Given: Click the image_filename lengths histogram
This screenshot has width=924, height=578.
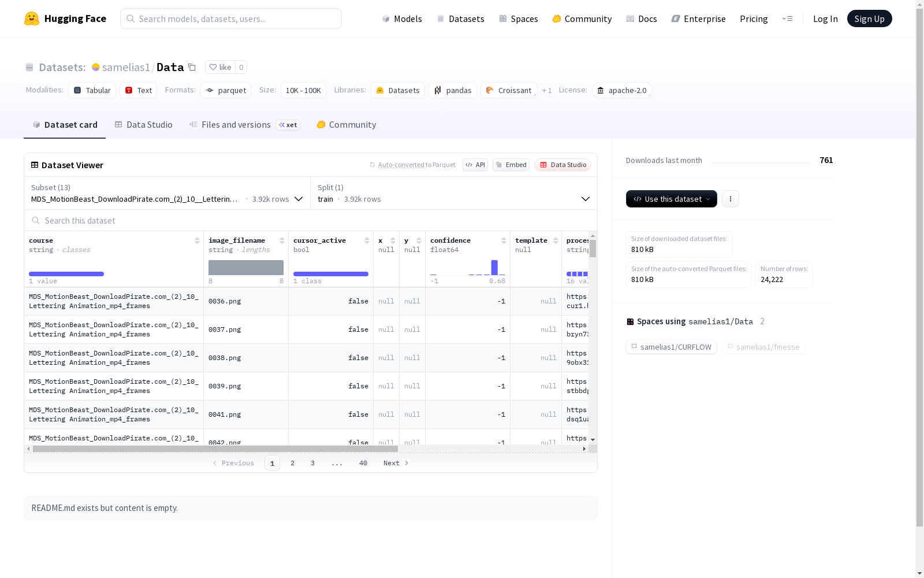Looking at the screenshot, I should [x=246, y=268].
